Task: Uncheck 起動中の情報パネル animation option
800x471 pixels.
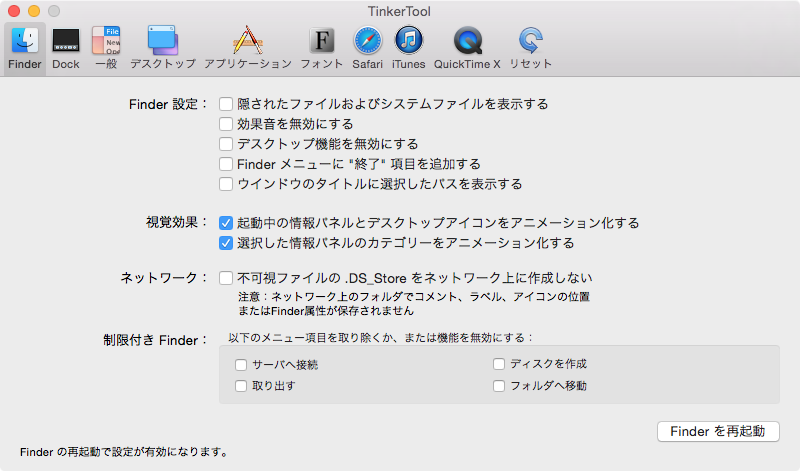Action: pos(226,223)
